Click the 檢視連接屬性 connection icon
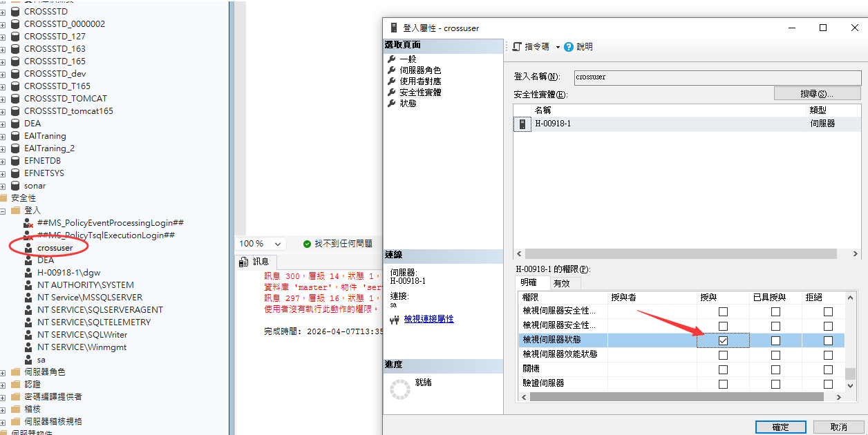 [395, 320]
